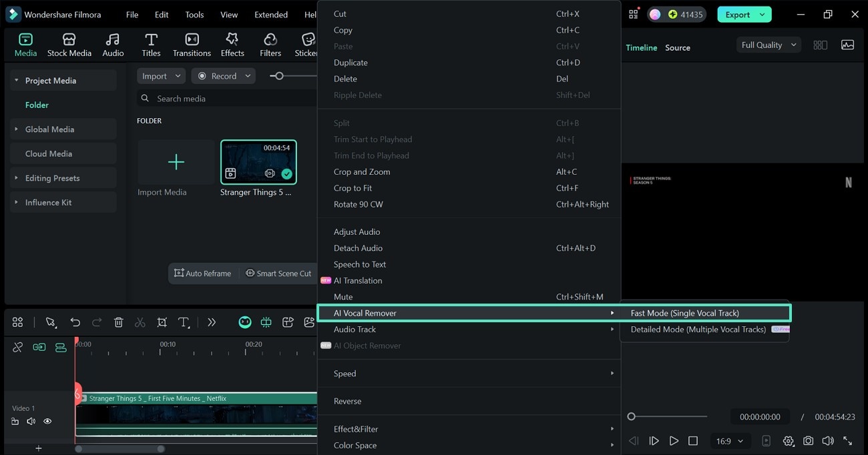
Task: Open the AI assistant robot icon
Action: pyautogui.click(x=245, y=322)
